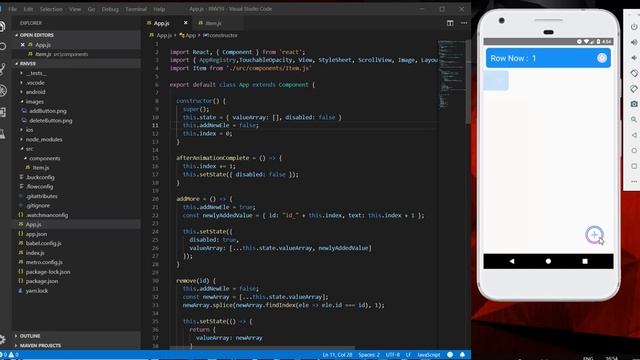Open Manage gear in activity bar

coord(2,339)
